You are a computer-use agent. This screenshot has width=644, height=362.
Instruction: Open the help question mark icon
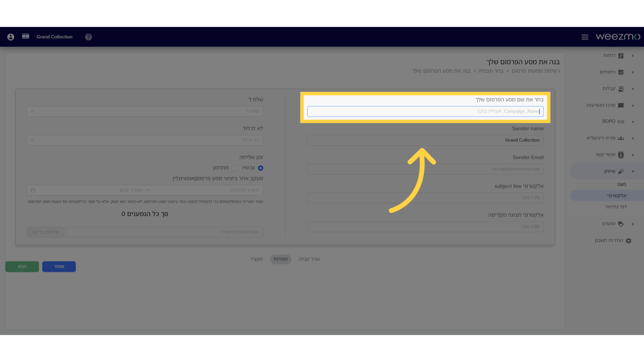click(x=89, y=37)
